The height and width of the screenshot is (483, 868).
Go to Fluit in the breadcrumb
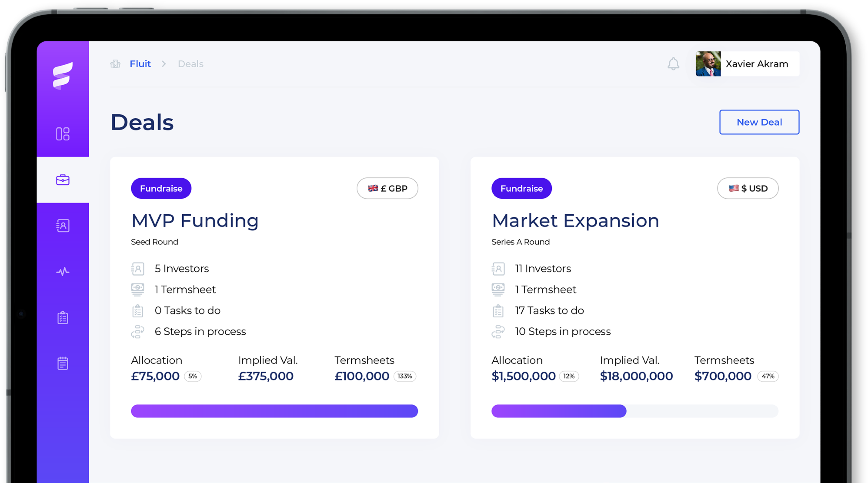(140, 64)
